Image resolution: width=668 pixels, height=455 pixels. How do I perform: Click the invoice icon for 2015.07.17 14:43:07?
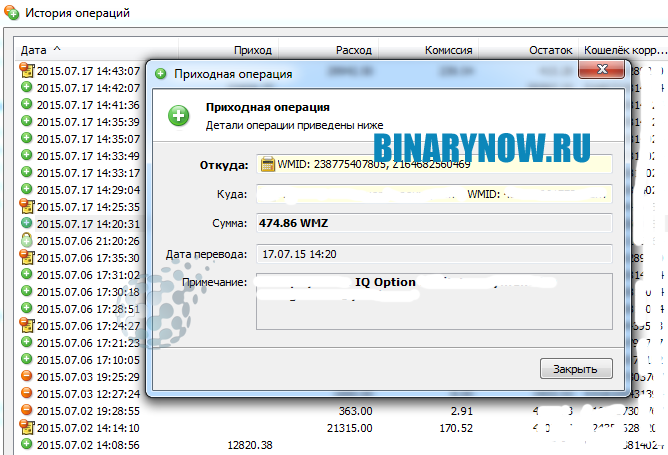tap(26, 70)
